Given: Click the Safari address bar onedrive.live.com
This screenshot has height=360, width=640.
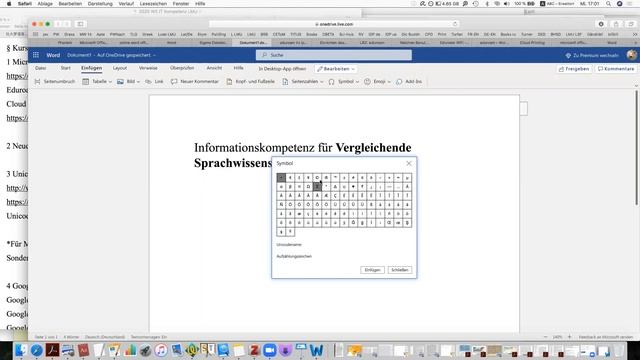Looking at the screenshot, I should (x=334, y=24).
